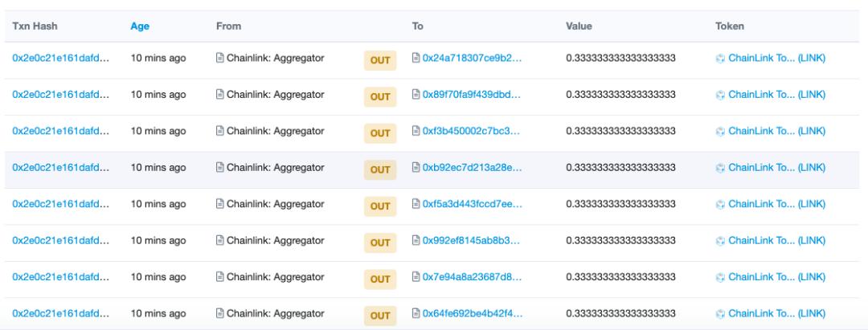Click the contract icon before address 0x992ef8145ab8b3
Viewport: 868px width, 330px height.
[416, 240]
